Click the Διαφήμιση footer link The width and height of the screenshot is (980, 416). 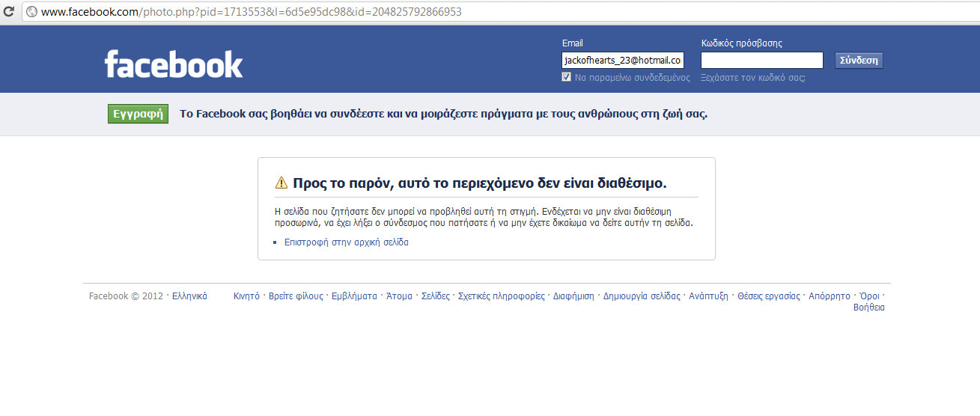(x=573, y=296)
